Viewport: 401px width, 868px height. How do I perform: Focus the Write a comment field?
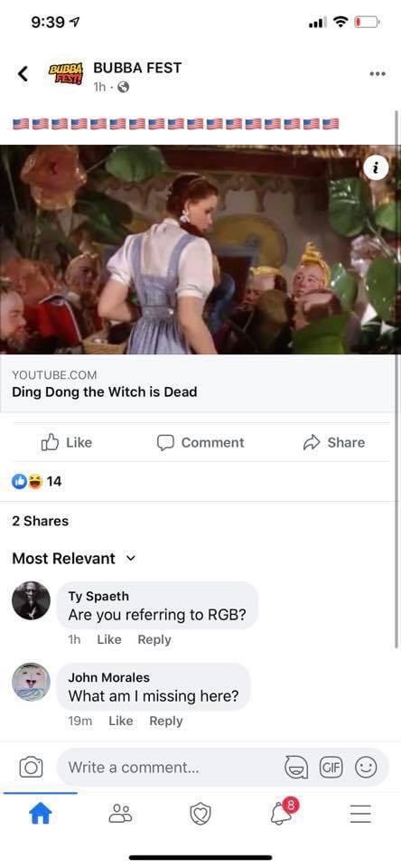[x=172, y=768]
